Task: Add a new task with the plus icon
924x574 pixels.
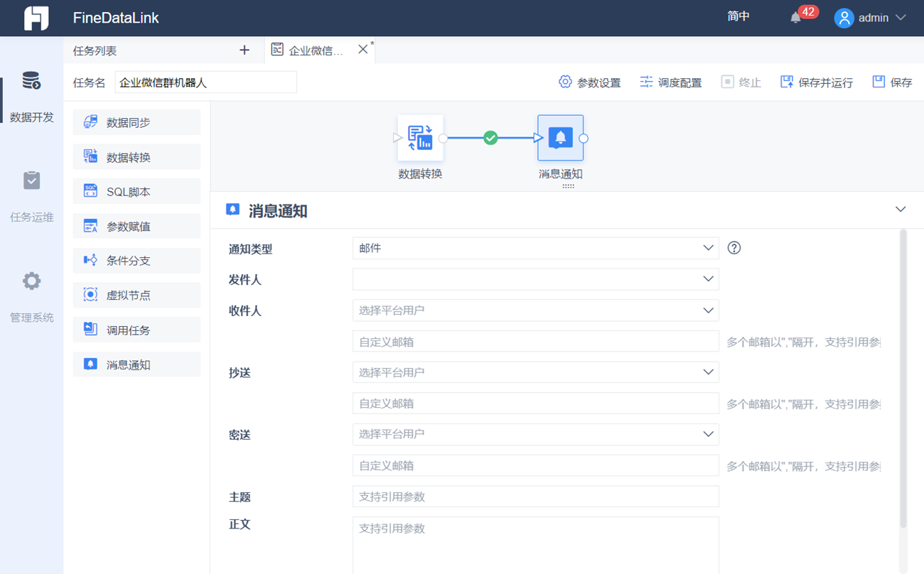Action: (x=245, y=50)
